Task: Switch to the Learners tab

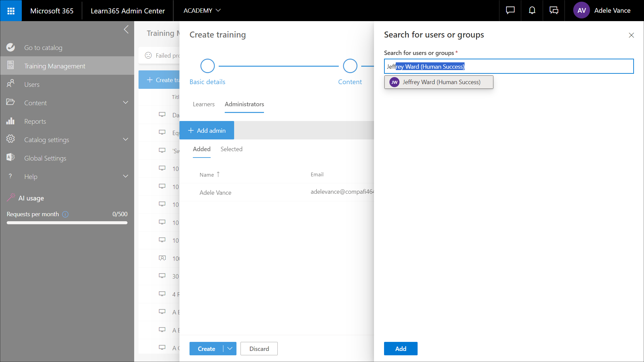Action: (x=204, y=104)
